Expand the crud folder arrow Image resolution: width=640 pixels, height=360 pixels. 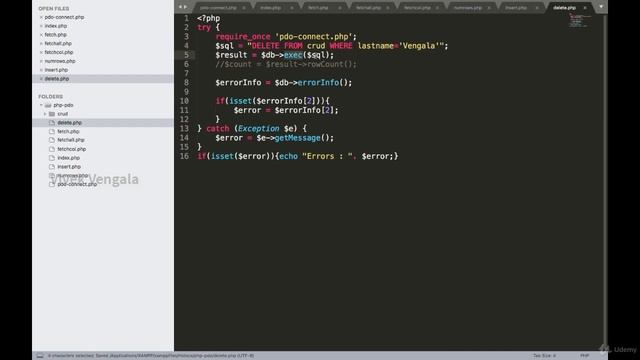pyautogui.click(x=45, y=114)
